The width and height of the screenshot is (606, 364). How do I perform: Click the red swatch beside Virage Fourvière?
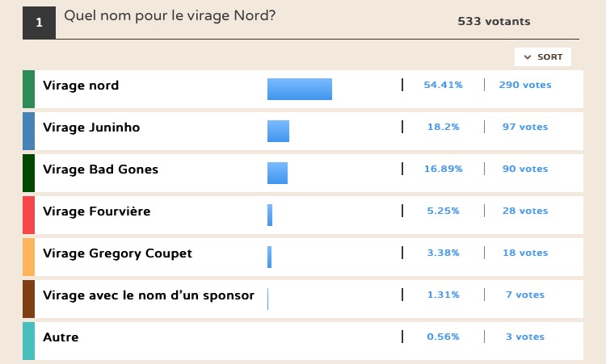[x=28, y=215]
